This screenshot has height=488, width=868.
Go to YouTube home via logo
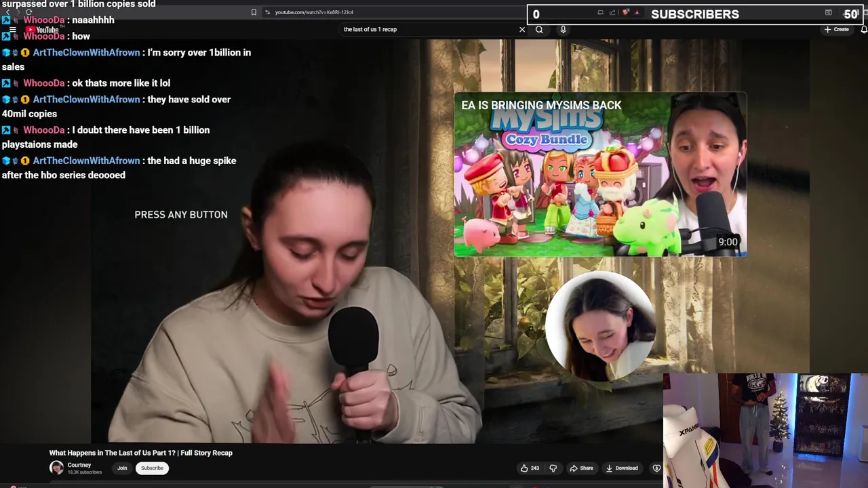click(x=43, y=30)
